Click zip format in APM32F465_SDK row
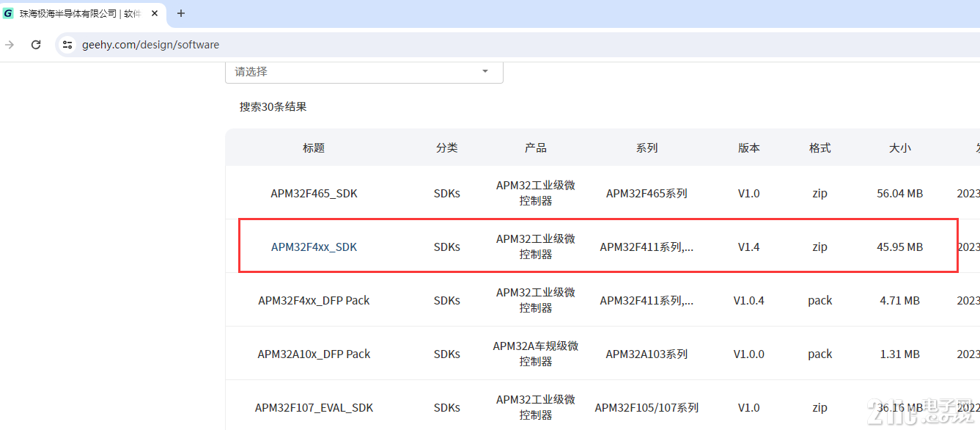 click(820, 194)
